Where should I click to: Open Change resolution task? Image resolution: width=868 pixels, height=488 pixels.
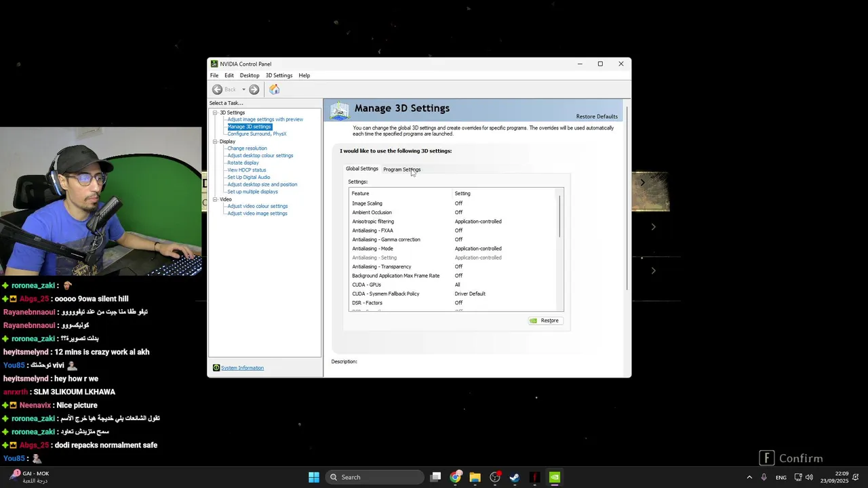pyautogui.click(x=247, y=148)
